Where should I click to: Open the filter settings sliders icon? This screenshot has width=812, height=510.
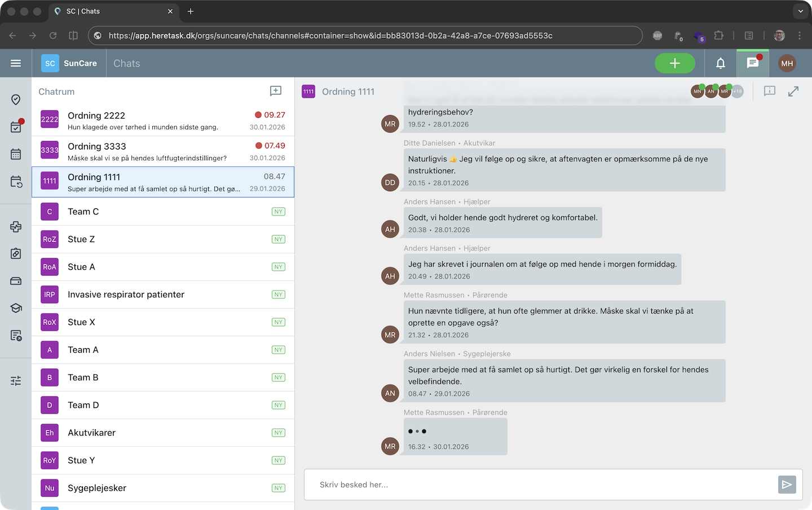coord(16,381)
